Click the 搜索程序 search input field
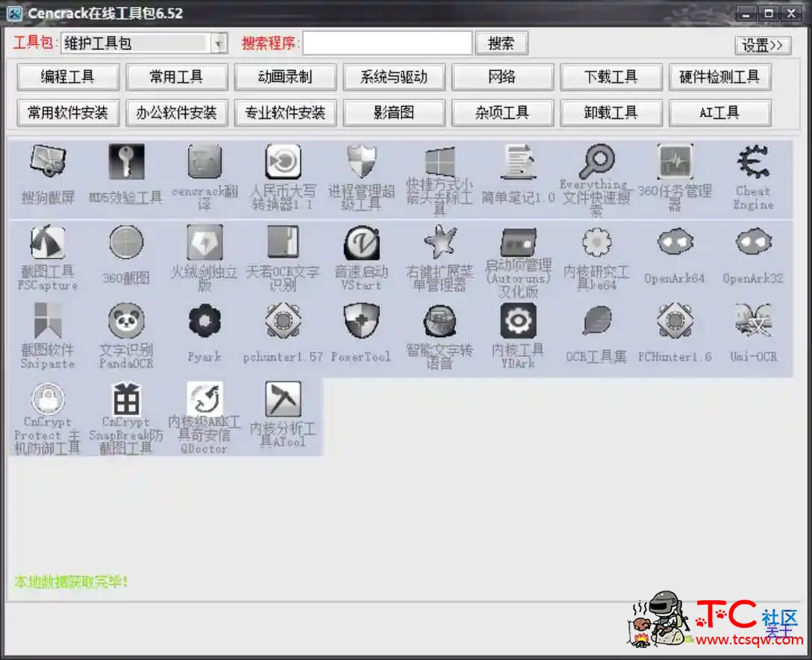812x660 pixels. coord(387,43)
